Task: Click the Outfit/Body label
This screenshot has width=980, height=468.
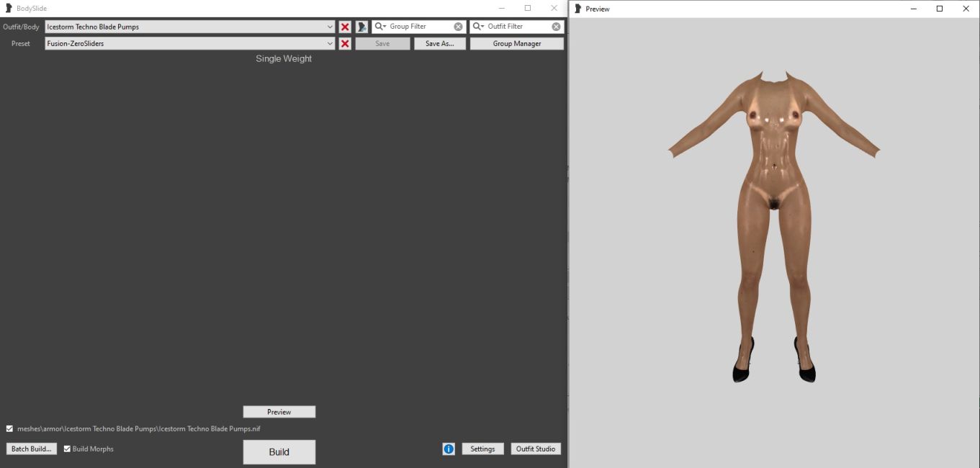Action: (x=21, y=27)
